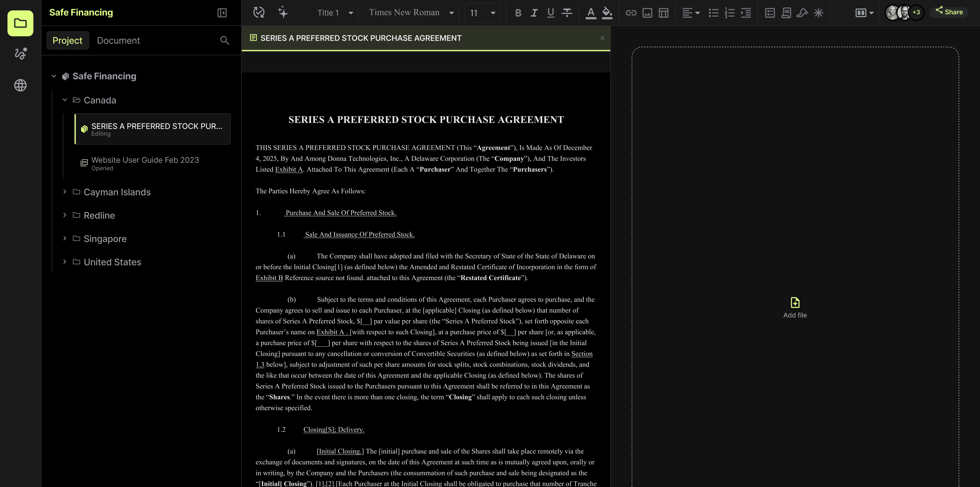Select the Project tab

click(67, 40)
